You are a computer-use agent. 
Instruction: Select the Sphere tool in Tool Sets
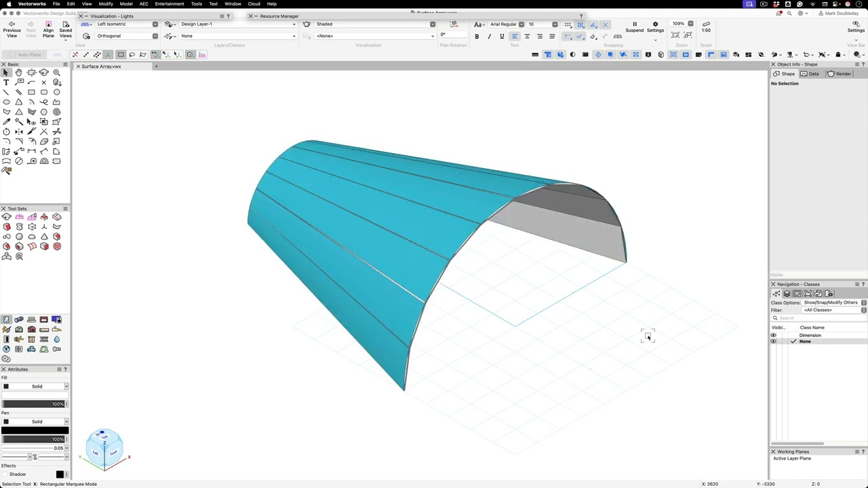click(19, 237)
